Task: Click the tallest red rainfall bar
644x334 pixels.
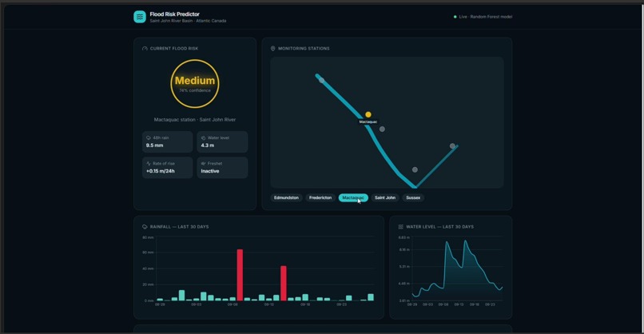Action: coord(240,275)
